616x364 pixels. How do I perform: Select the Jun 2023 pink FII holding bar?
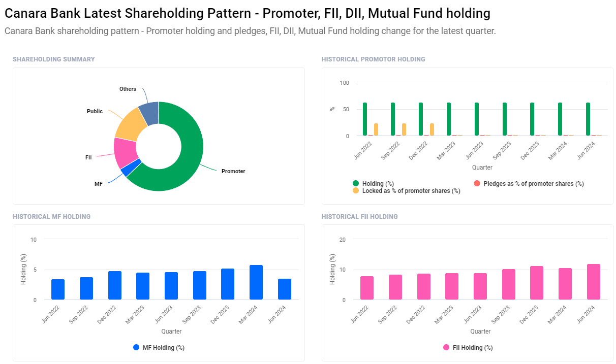tap(480, 286)
